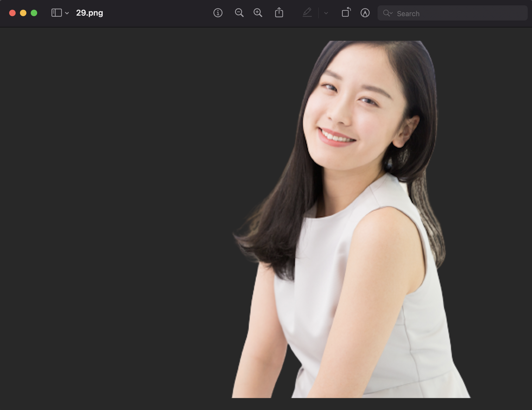This screenshot has height=410, width=532.
Task: Zoom in on the image
Action: [x=258, y=13]
